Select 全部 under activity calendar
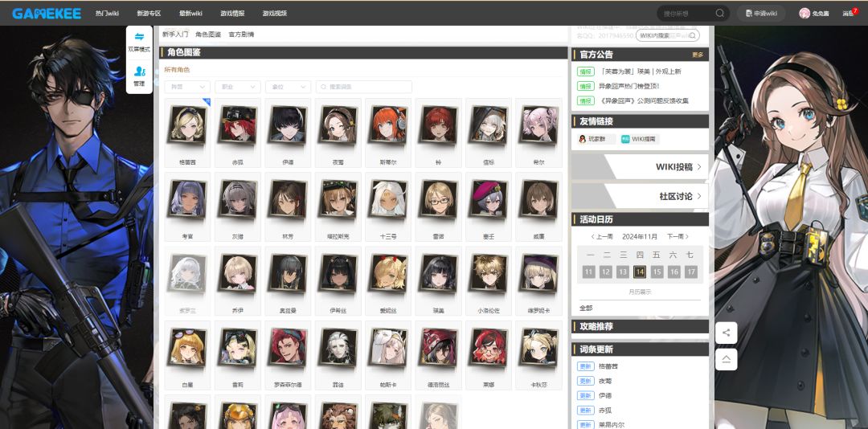This screenshot has height=429, width=868. (x=586, y=308)
